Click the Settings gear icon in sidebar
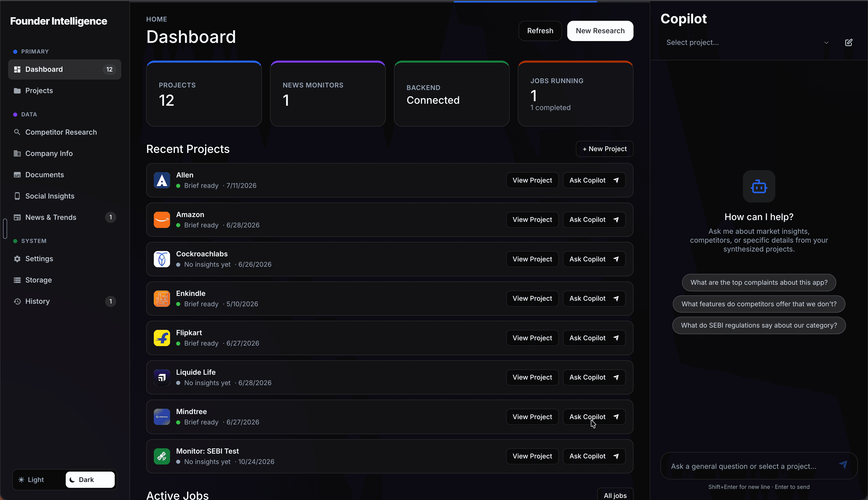The image size is (868, 500). point(17,259)
